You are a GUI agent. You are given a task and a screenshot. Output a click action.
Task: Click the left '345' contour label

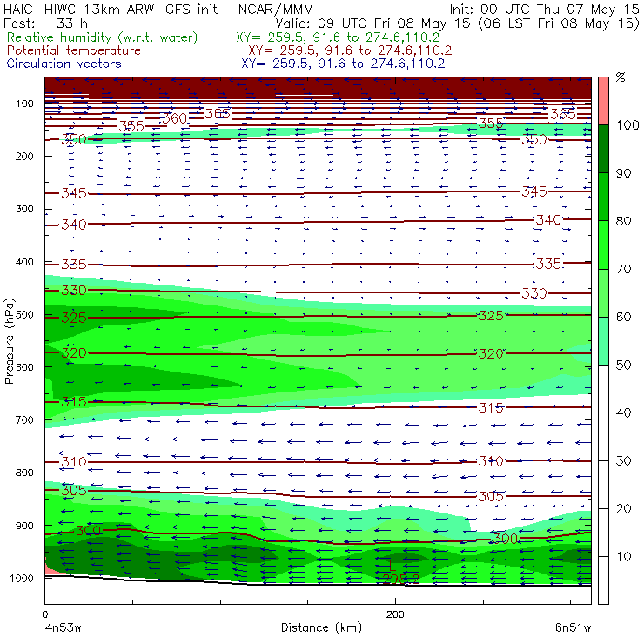pyautogui.click(x=74, y=193)
